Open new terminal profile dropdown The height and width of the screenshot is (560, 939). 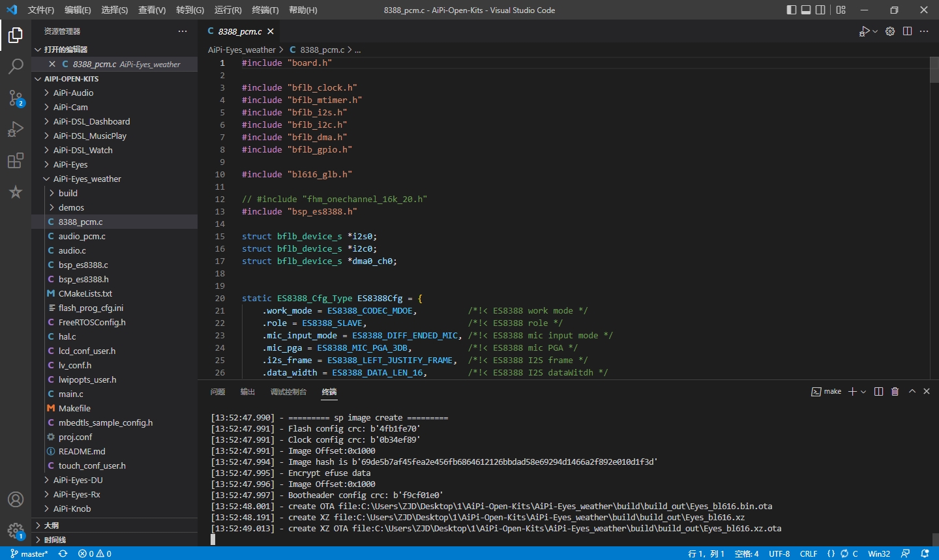[863, 391]
